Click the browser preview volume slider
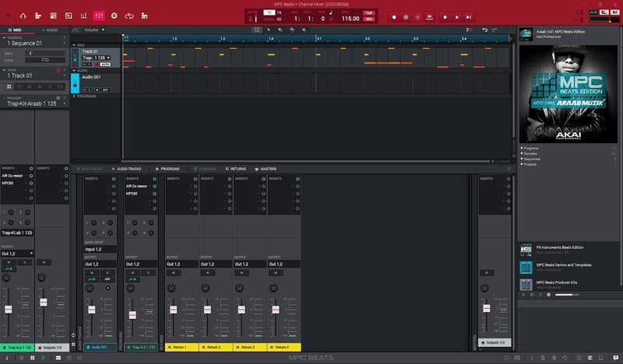The height and width of the screenshot is (364, 623). pyautogui.click(x=567, y=295)
